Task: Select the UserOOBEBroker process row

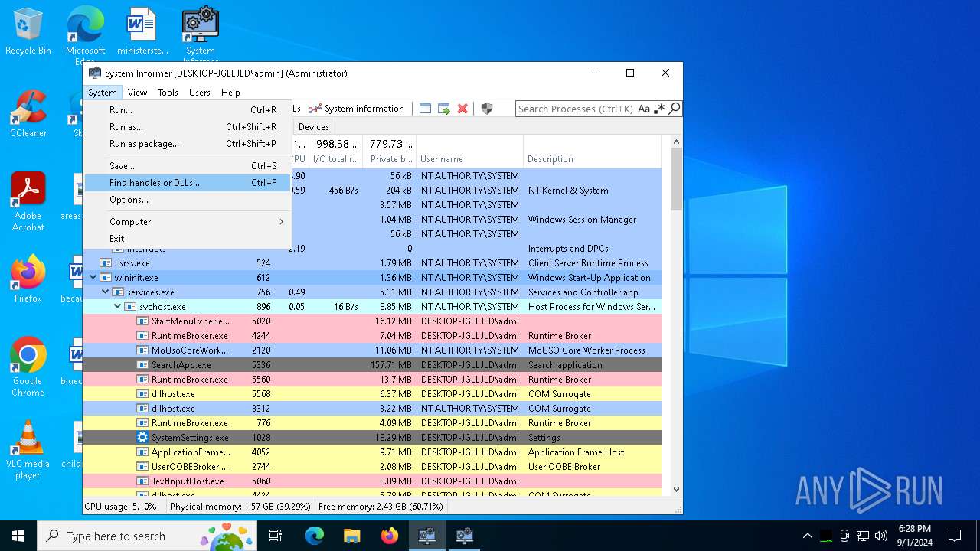Action: pyautogui.click(x=372, y=467)
